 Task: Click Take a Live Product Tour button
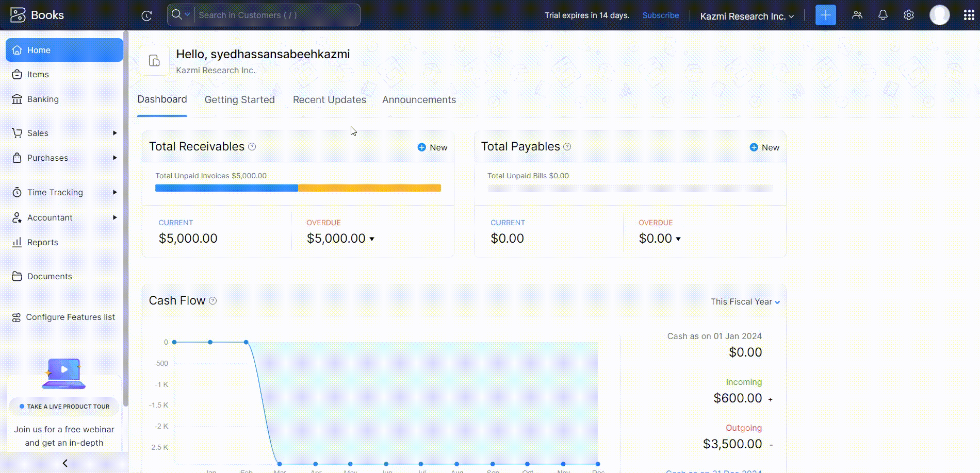(64, 407)
